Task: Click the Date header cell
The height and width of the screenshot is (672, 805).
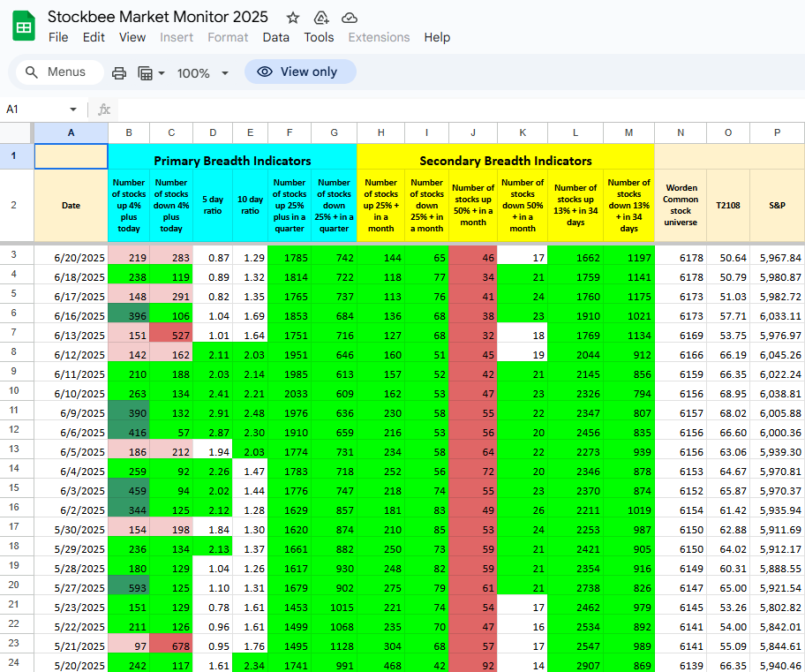Action: coord(71,206)
